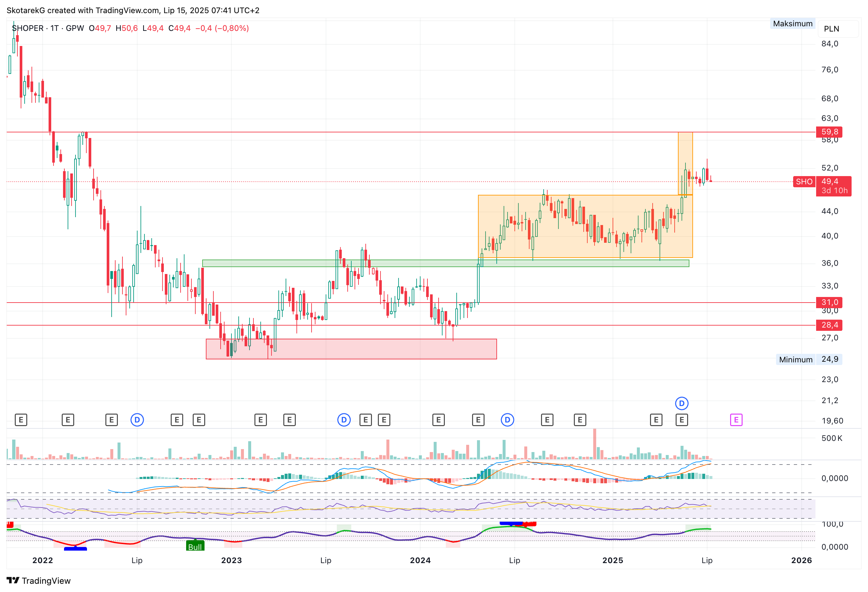Select the tall narrow orange target rectangle
Screen dimensions: 868x592
coord(685,163)
